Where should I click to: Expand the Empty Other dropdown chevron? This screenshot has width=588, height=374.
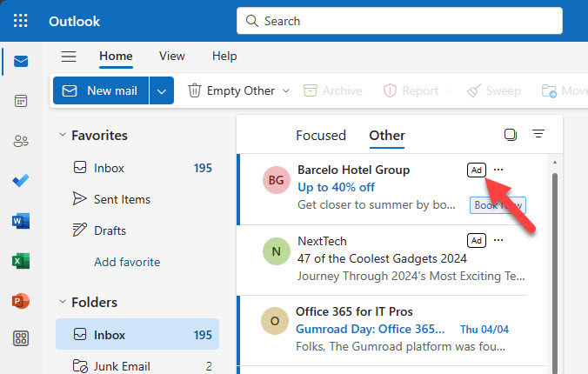click(x=286, y=90)
